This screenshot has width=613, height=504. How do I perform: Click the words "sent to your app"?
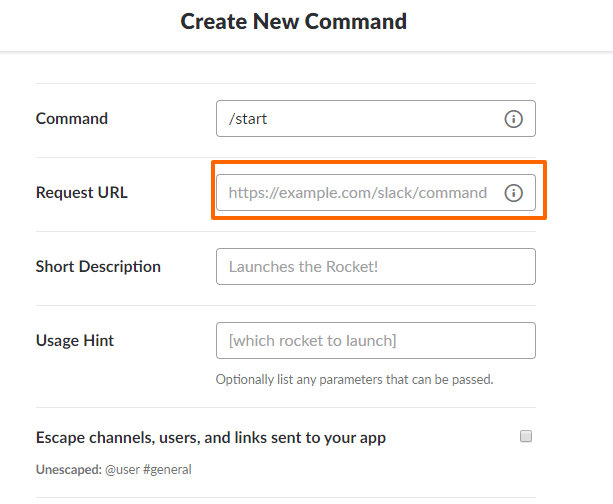click(x=334, y=437)
